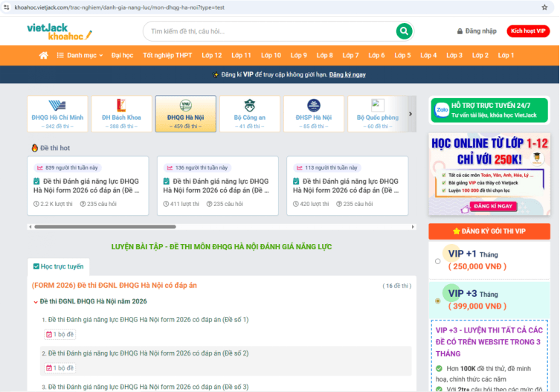Go to Lớp 10 section
This screenshot has height=392, width=560.
271,55
